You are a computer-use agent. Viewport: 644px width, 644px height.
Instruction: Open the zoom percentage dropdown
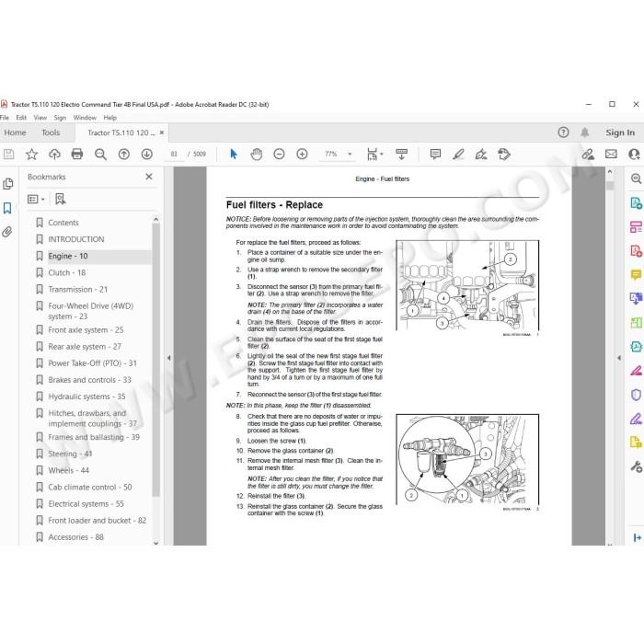[x=350, y=154]
